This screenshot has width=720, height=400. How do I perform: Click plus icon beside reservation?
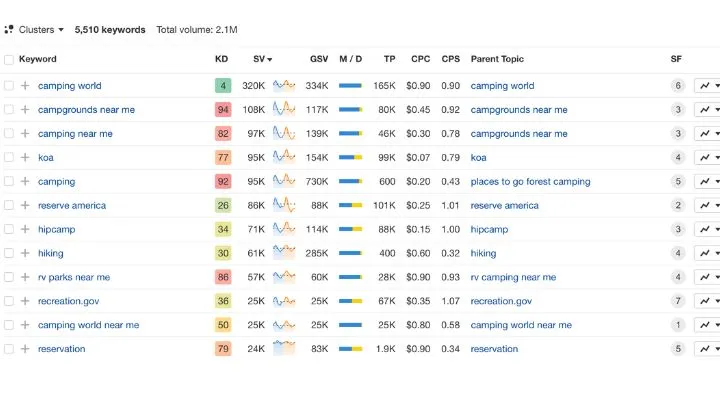pos(25,349)
